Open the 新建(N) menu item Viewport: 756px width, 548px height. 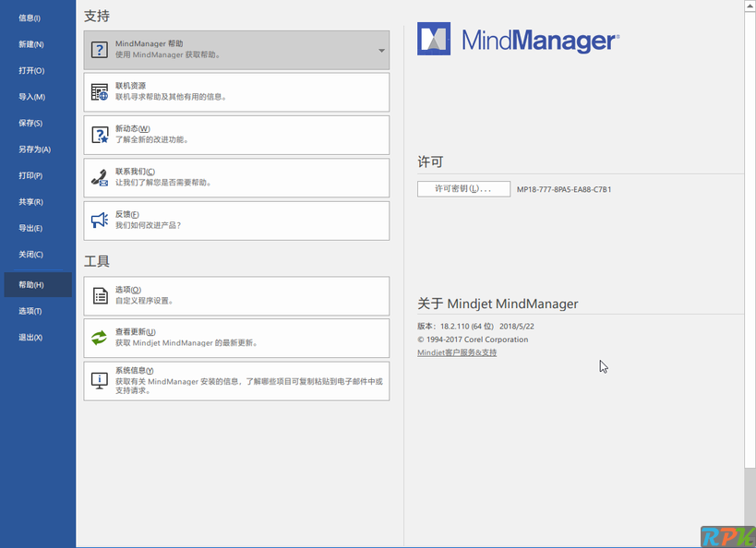(30, 44)
